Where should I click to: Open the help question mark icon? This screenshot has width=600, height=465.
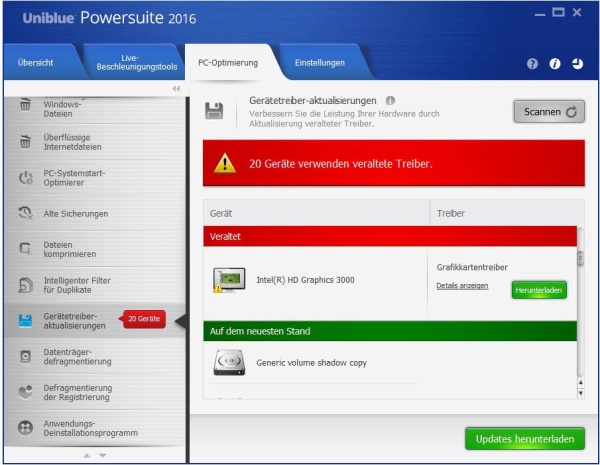coord(532,64)
